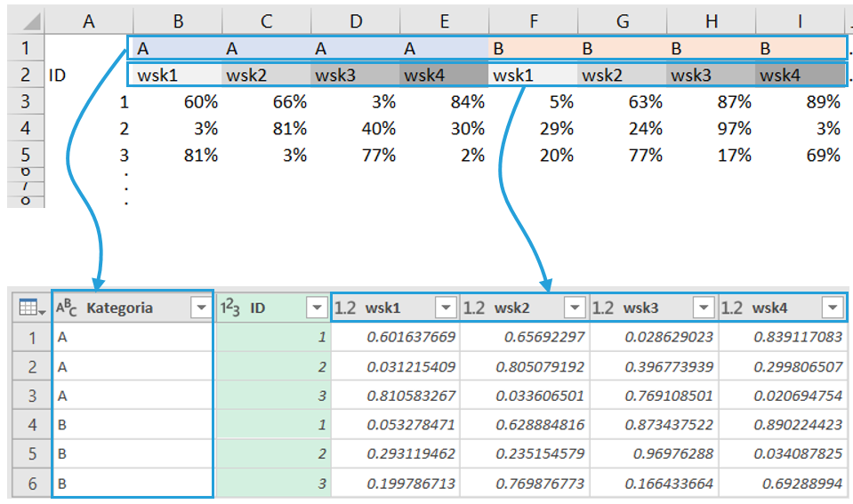
Task: Expand the wsk2 column filter dropdown
Action: (574, 308)
